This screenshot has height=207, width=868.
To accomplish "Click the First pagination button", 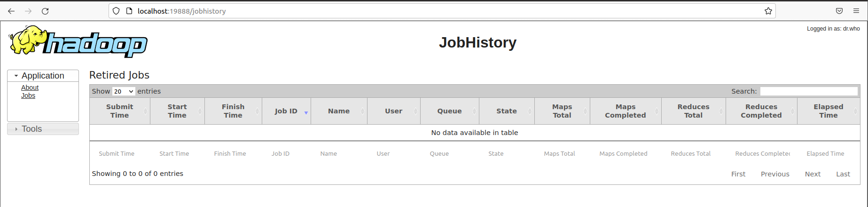I will (738, 174).
